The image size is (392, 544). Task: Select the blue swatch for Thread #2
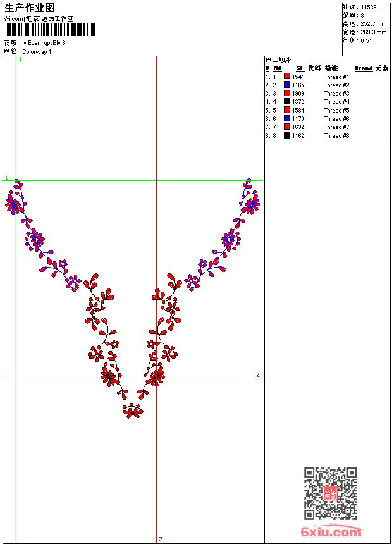(287, 85)
